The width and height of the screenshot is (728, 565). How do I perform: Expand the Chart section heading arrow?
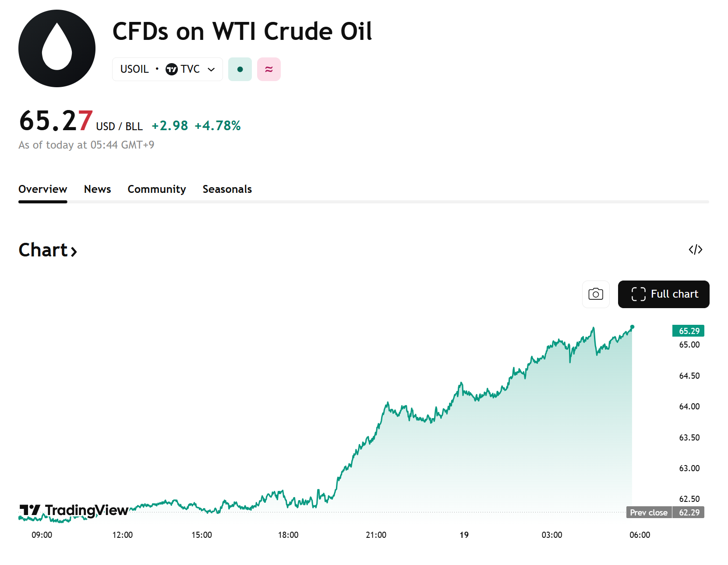pos(74,251)
